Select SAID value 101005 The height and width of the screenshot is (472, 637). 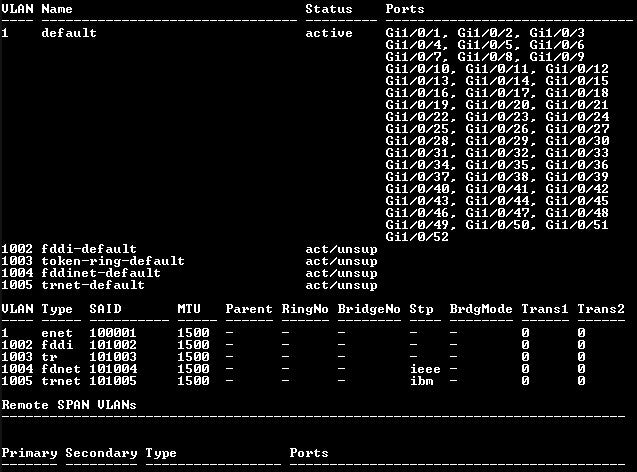[113, 381]
